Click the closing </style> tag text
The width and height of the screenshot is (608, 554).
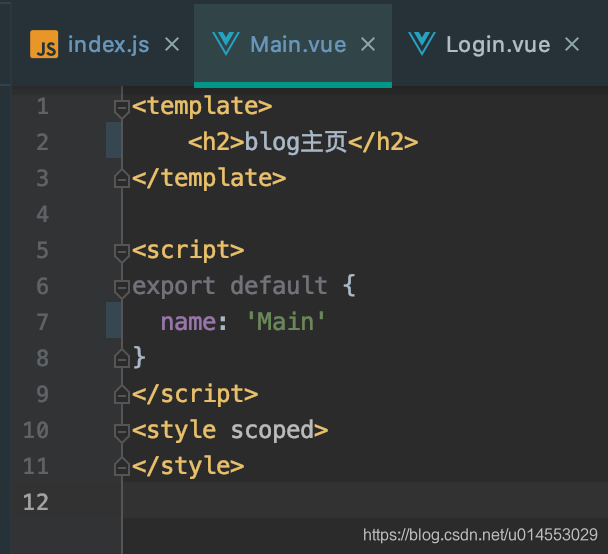pos(188,466)
